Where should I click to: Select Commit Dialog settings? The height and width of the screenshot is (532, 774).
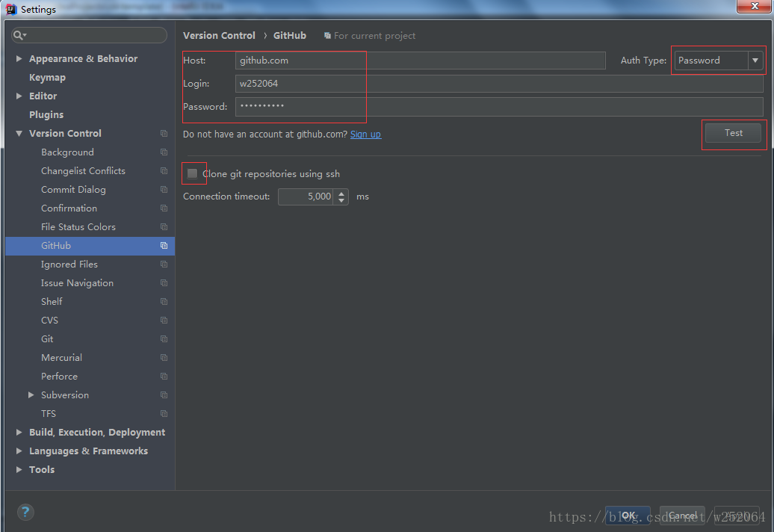click(x=73, y=190)
